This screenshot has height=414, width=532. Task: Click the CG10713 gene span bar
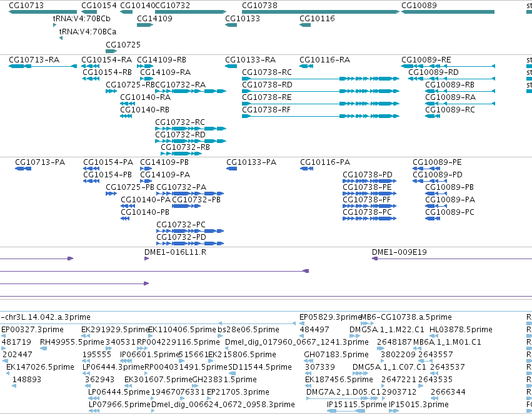(x=43, y=12)
